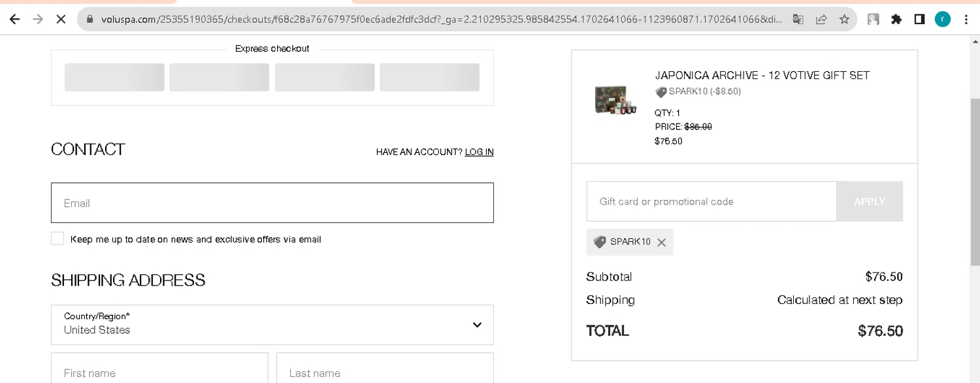Open the Google Translate page icon
980x383 pixels.
coord(798,19)
